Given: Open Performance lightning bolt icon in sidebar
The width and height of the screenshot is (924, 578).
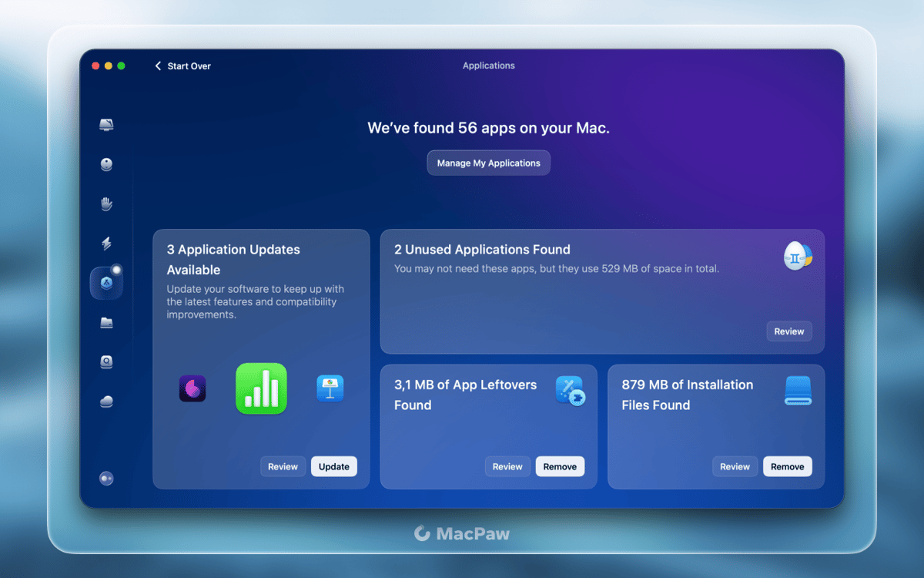Looking at the screenshot, I should pyautogui.click(x=107, y=244).
